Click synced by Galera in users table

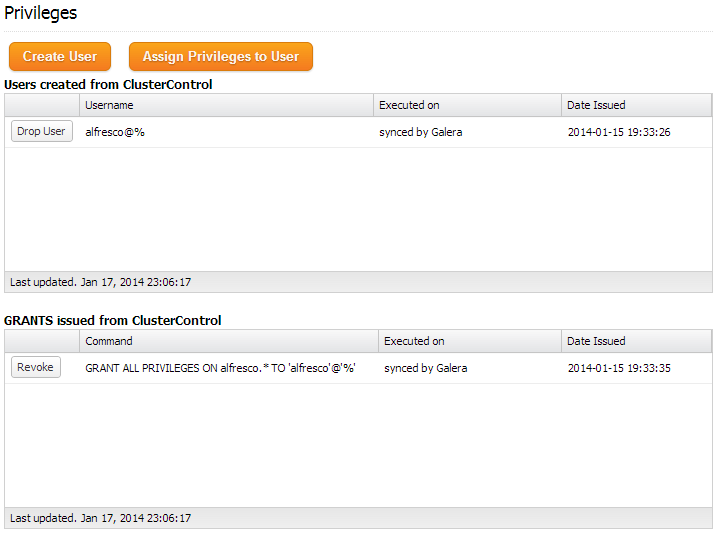[420, 132]
